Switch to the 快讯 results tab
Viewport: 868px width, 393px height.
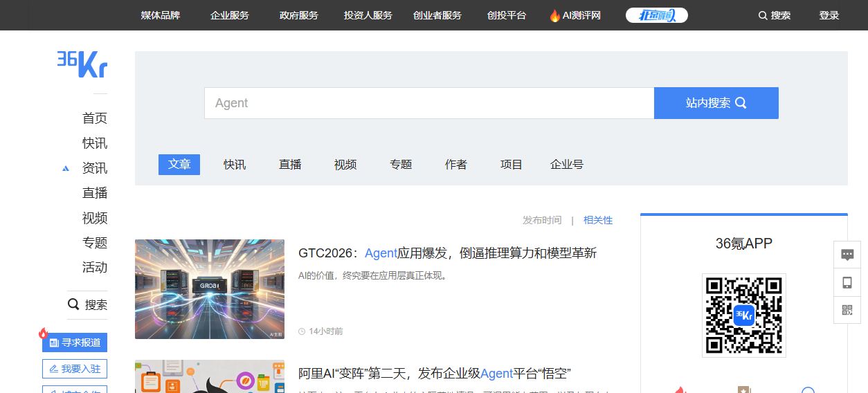[235, 165]
